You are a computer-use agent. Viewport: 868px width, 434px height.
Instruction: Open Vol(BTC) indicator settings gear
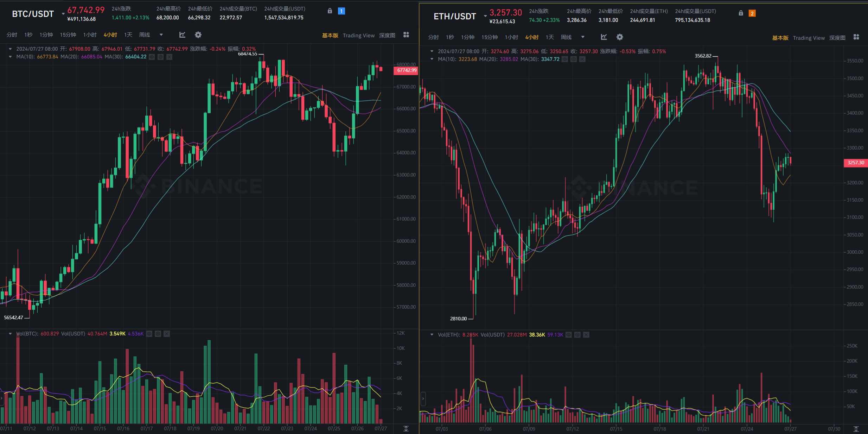[x=158, y=334]
